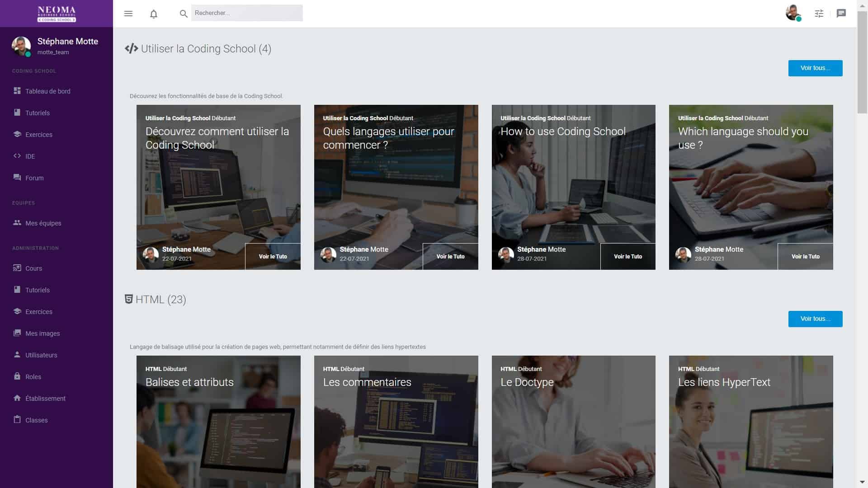
Task: Click the Utiliser la Coding School (4) heading
Action: coord(206,49)
